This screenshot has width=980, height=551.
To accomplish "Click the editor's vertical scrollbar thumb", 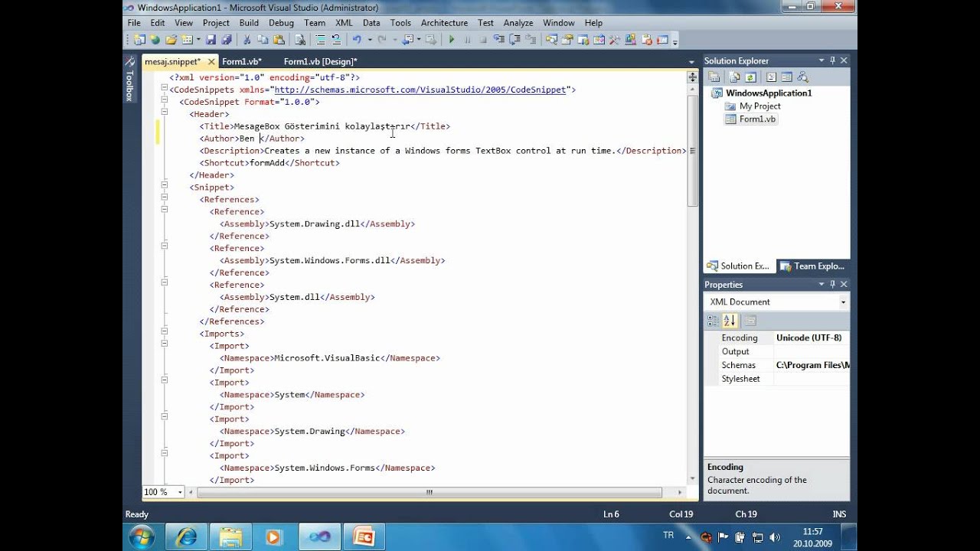I will [693, 151].
